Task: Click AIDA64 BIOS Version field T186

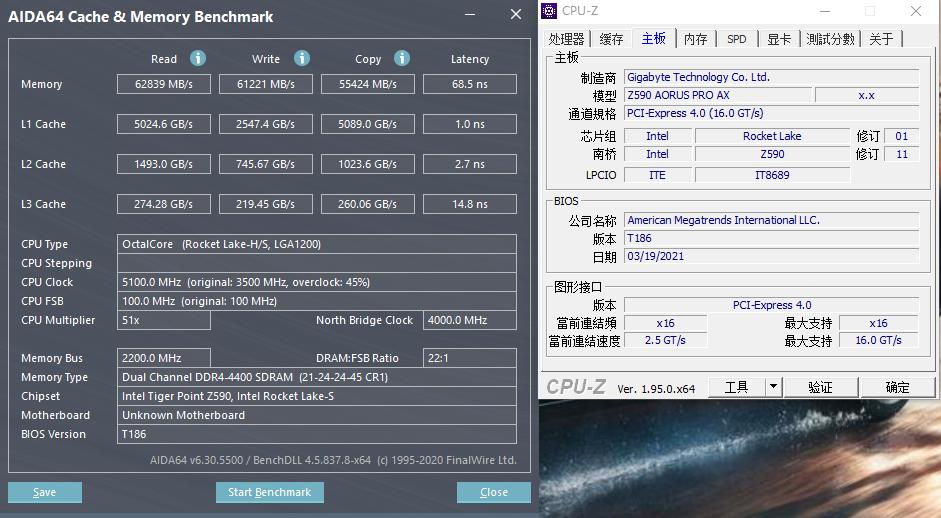Action: coord(317,434)
